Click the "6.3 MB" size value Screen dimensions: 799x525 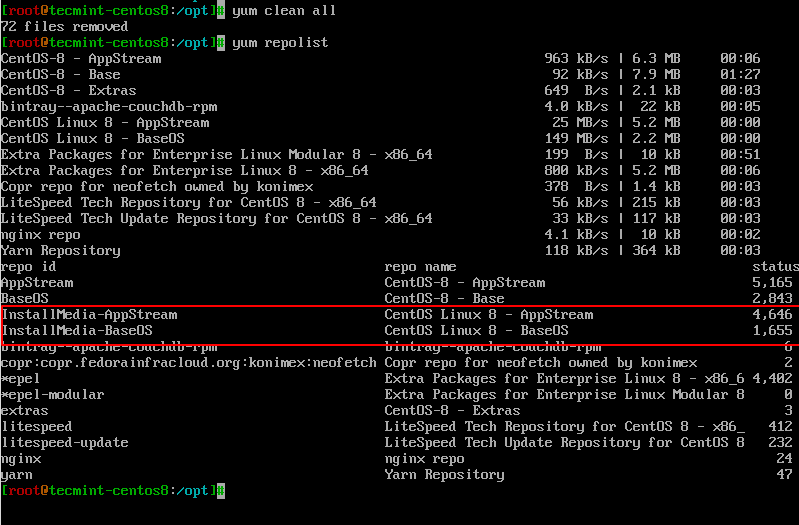tap(656, 59)
